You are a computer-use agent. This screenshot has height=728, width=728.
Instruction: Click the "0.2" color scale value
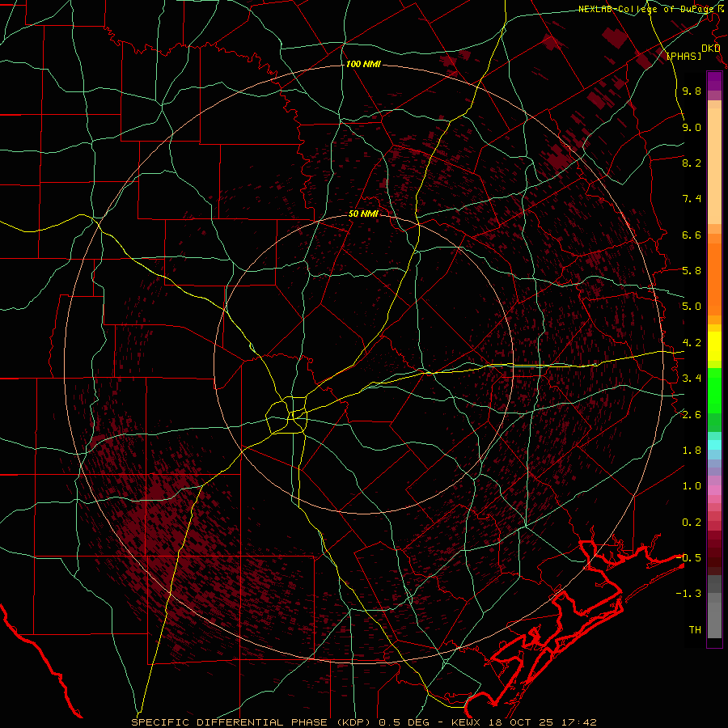[692, 523]
